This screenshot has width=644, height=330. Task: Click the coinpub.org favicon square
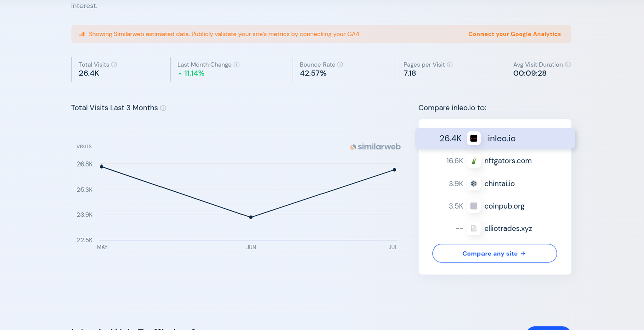click(474, 206)
